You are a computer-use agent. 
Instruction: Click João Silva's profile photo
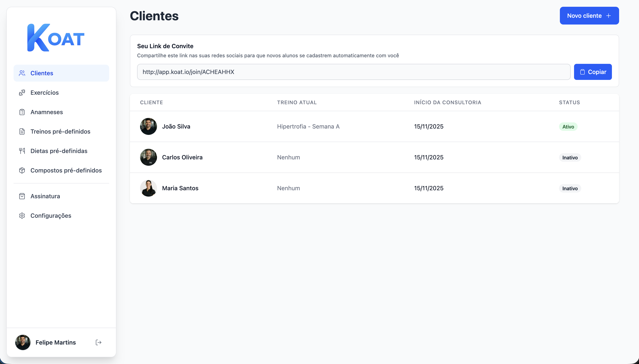pos(148,126)
